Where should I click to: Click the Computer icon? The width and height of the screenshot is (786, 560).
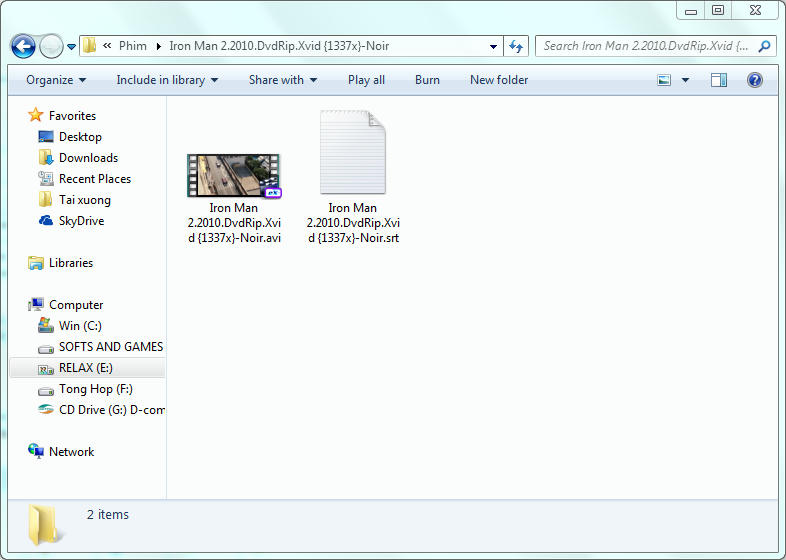(36, 304)
